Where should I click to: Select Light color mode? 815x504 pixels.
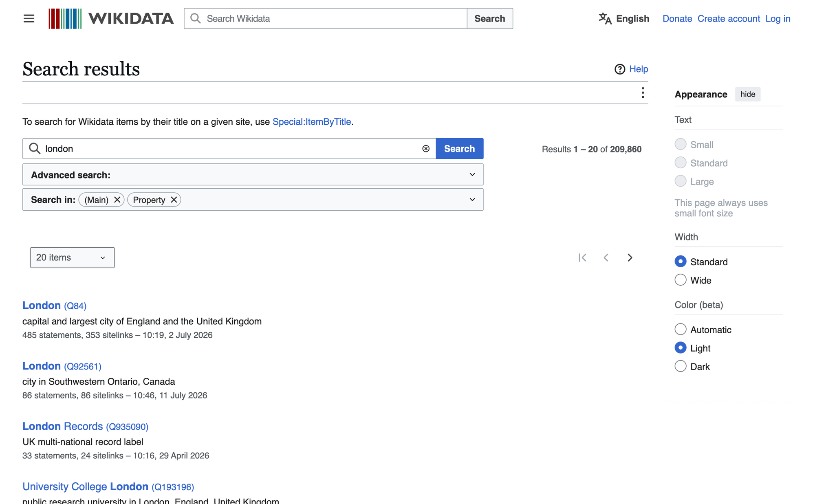coord(681,348)
